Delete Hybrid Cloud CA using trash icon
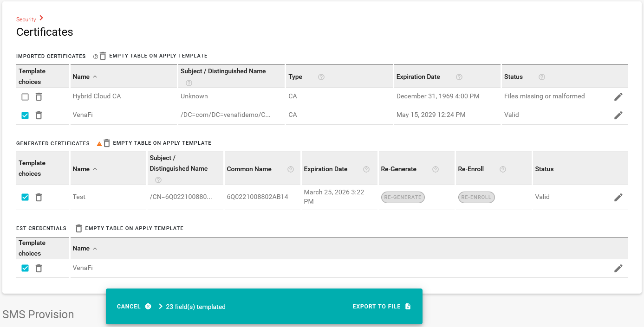This screenshot has height=327, width=644. pyautogui.click(x=39, y=96)
